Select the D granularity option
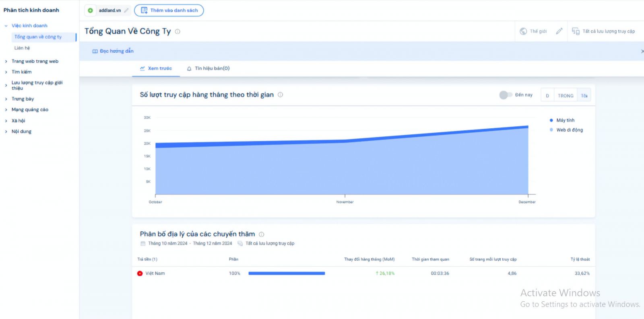Screen dimensions: 644x319 point(547,96)
